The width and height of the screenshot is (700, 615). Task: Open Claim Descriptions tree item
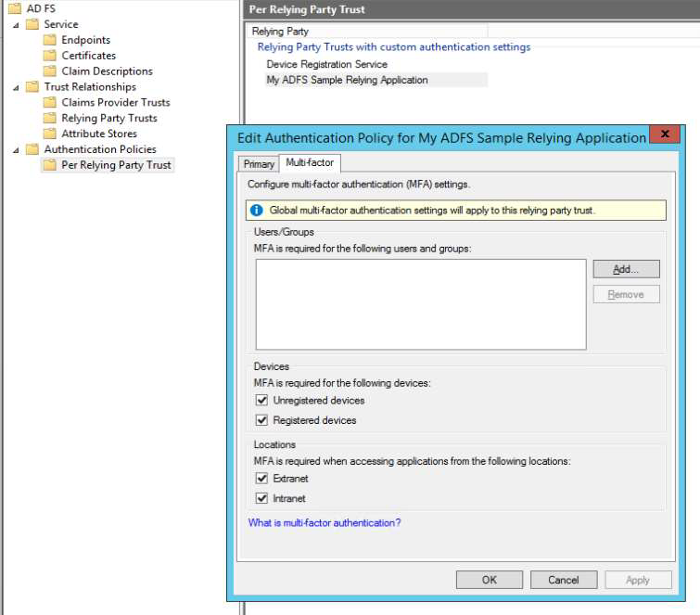pyautogui.click(x=108, y=71)
